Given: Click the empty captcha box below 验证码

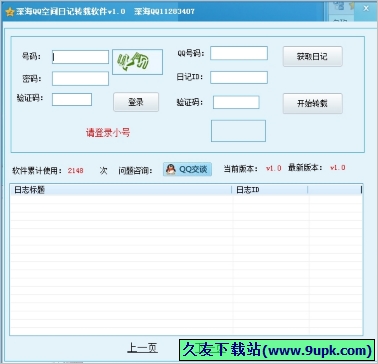Looking at the screenshot, I should click(x=238, y=131).
